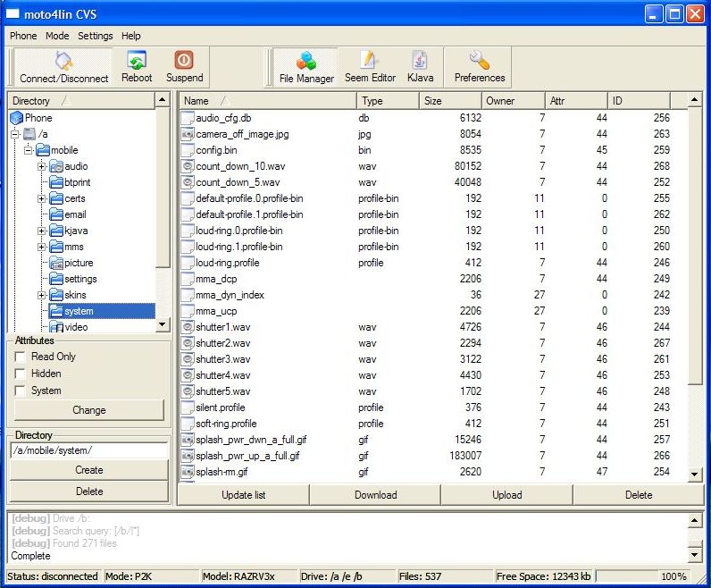The image size is (711, 588).
Task: Sort by the Size column header
Action: [x=450, y=101]
